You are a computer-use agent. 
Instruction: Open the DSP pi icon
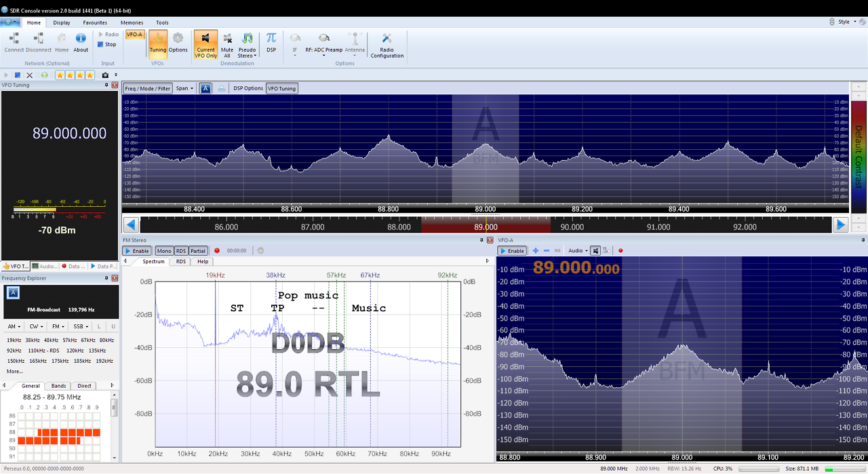point(271,42)
